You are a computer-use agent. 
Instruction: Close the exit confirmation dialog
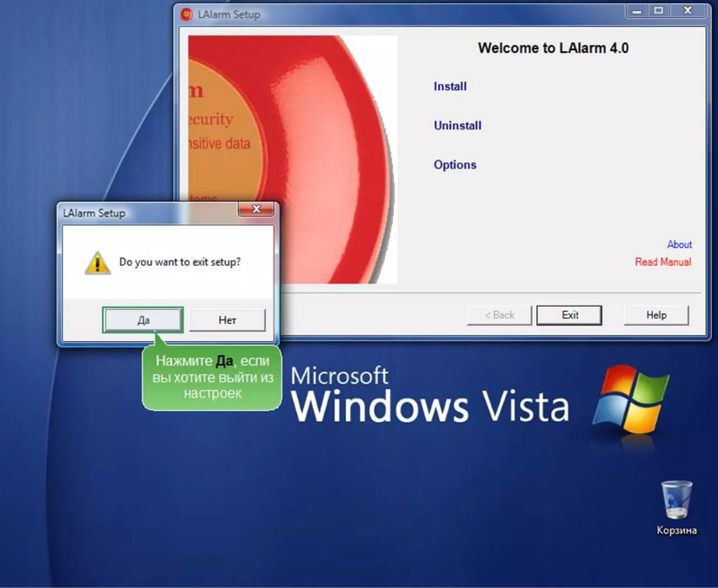pyautogui.click(x=256, y=209)
